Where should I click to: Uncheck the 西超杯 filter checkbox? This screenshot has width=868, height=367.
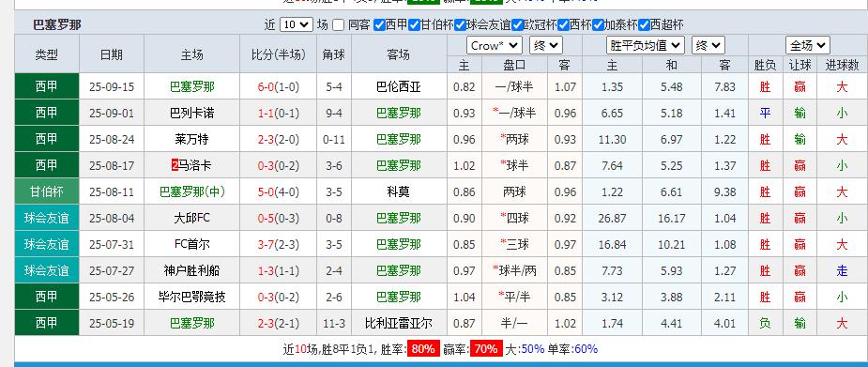point(644,25)
